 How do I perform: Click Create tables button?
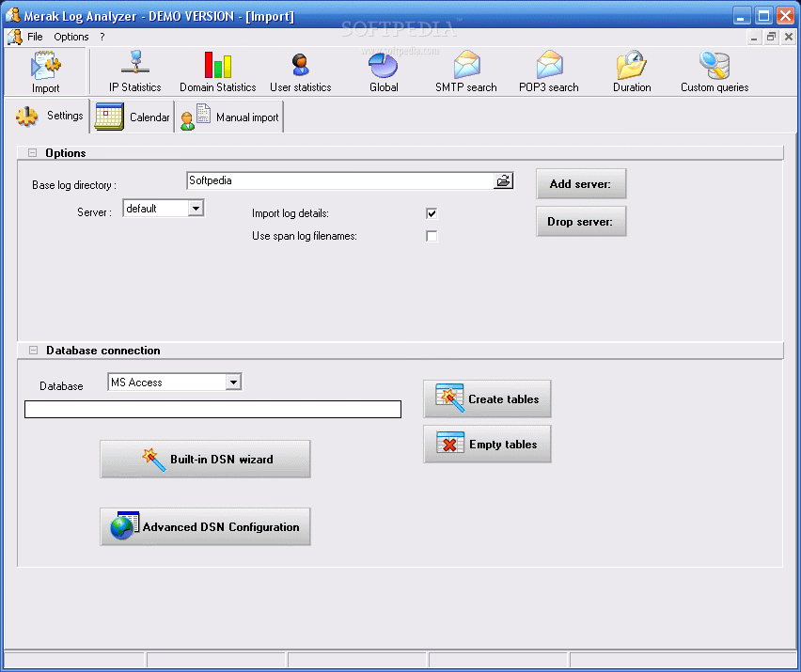pos(487,399)
